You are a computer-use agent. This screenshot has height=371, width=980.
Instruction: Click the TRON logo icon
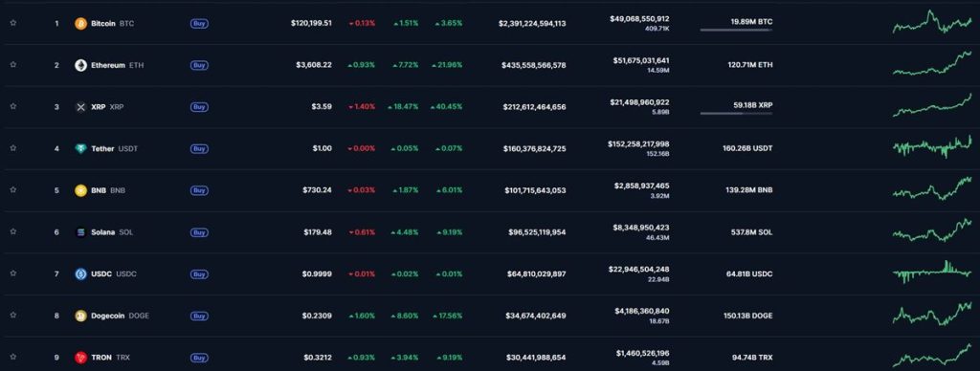coord(80,358)
